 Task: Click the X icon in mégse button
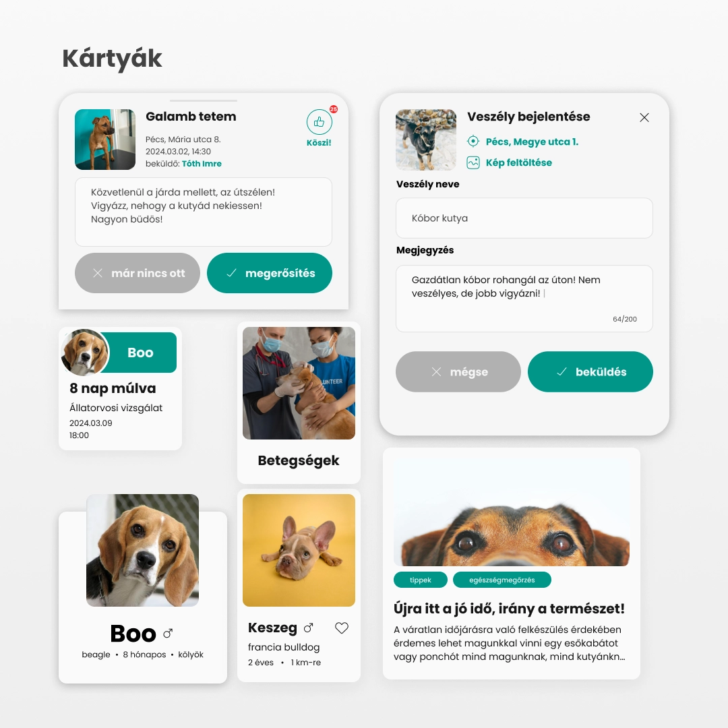click(x=436, y=372)
